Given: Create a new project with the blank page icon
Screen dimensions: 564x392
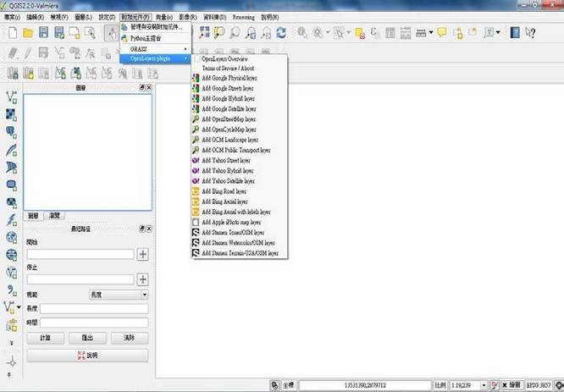Looking at the screenshot, I should pos(13,33).
